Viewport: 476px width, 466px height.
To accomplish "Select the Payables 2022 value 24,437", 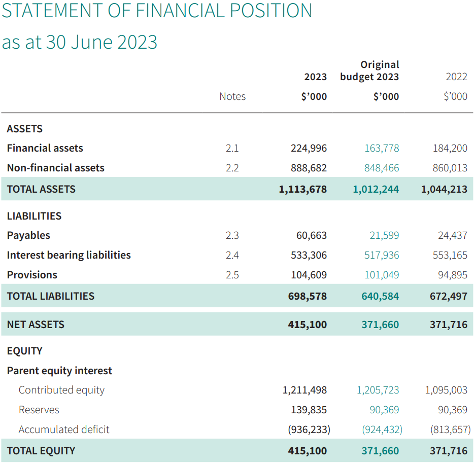I will (x=452, y=235).
